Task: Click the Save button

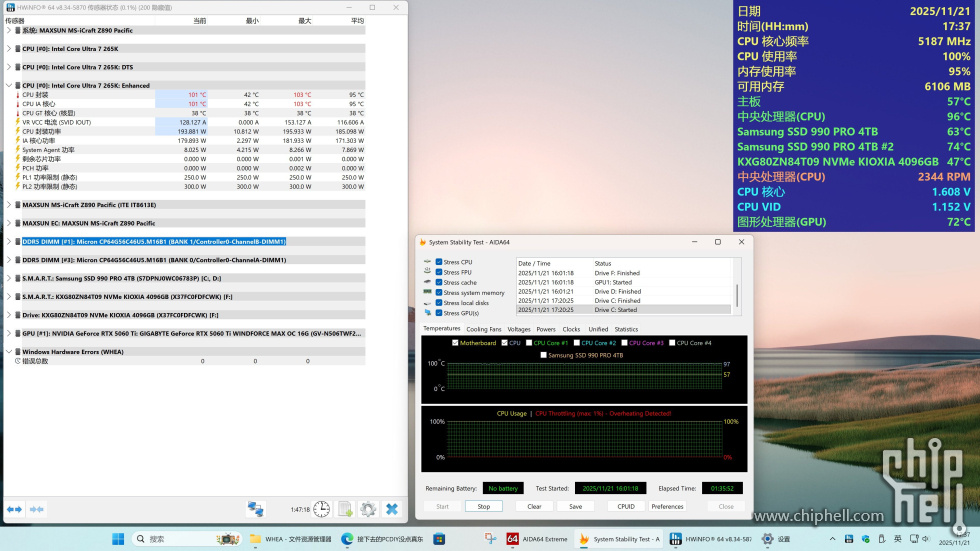Action: [576, 507]
